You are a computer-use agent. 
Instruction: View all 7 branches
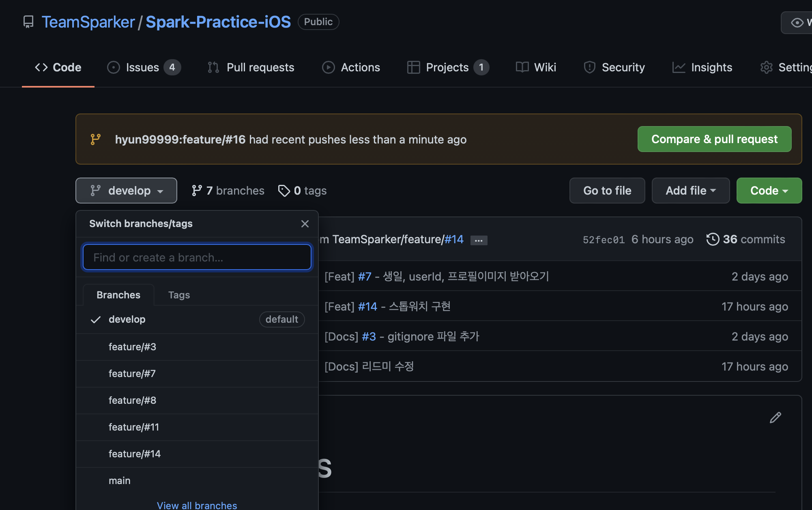[228, 191]
